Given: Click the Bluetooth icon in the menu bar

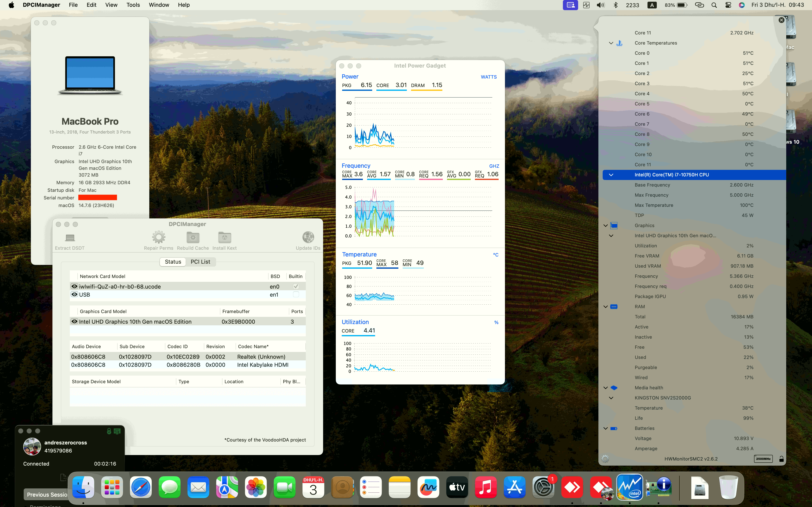Looking at the screenshot, I should pos(616,5).
